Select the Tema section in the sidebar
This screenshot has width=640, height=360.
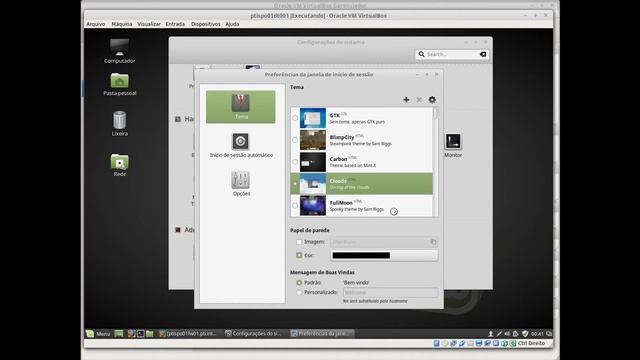pyautogui.click(x=240, y=107)
